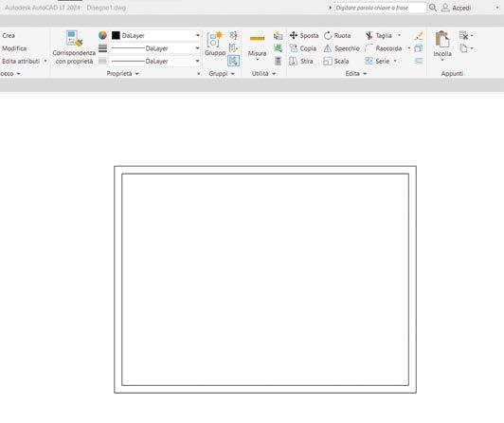504x423 pixels.
Task: Activate the Ruota rotate tool
Action: pyautogui.click(x=337, y=35)
